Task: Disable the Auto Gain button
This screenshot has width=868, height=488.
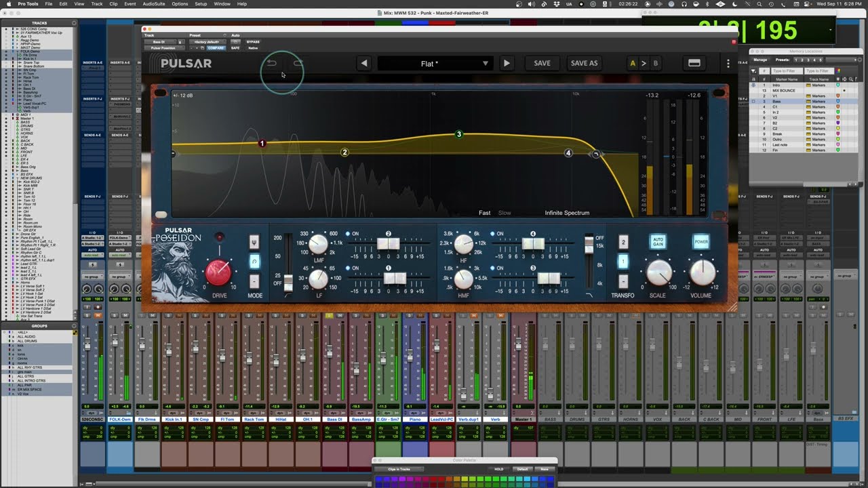Action: 658,242
